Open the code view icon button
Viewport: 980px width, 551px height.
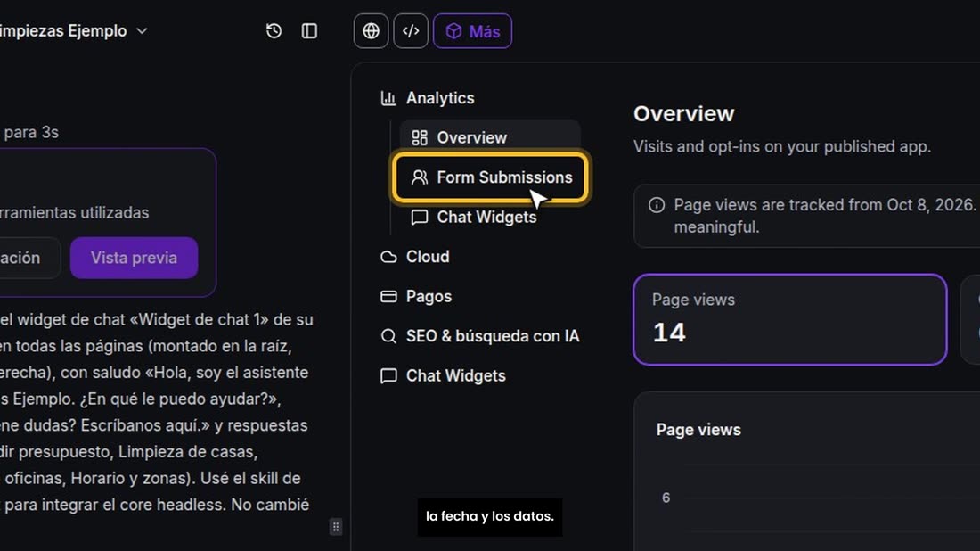[411, 30]
